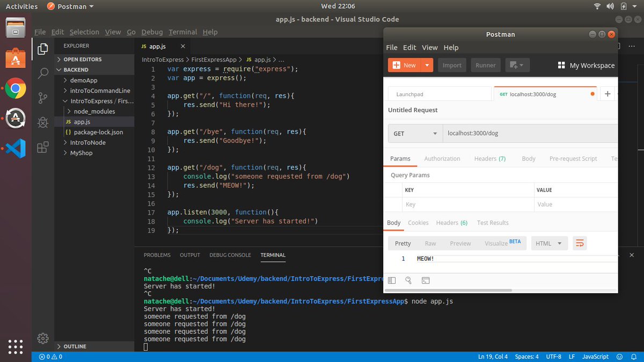Open the new window dropdown button in Postman toolbar
The image size is (644, 362).
(x=517, y=65)
